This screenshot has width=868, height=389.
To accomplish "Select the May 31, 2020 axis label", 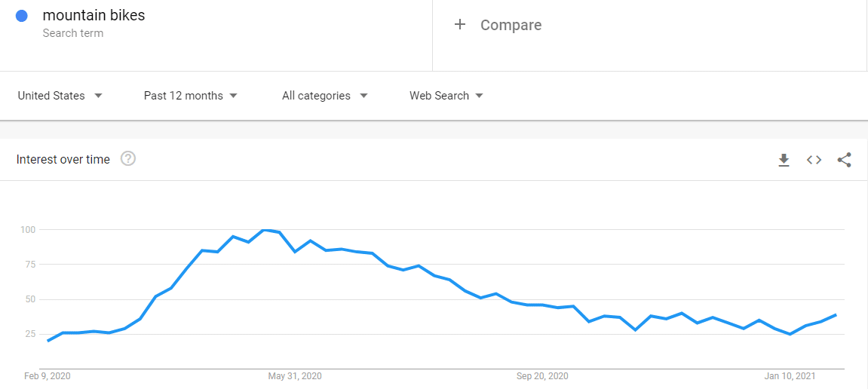I will tap(295, 376).
